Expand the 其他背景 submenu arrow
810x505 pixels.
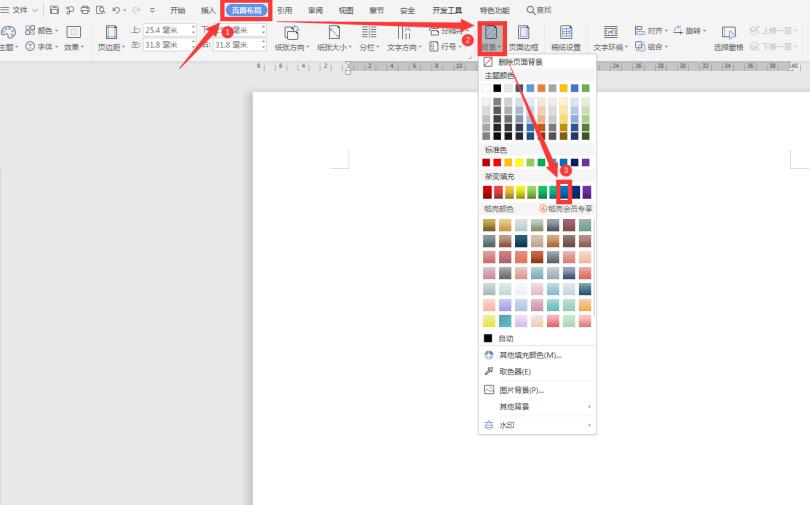589,407
